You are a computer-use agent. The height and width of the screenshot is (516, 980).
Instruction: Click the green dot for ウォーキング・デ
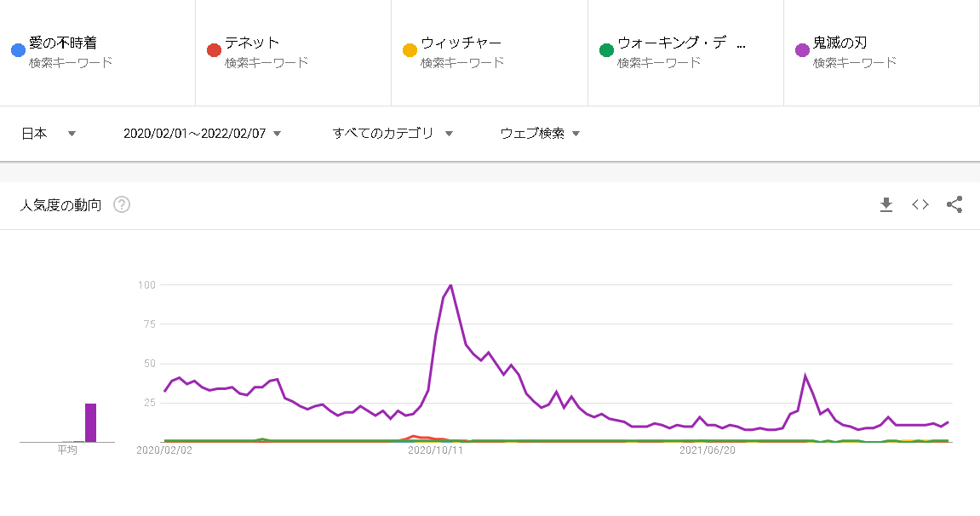(x=606, y=50)
